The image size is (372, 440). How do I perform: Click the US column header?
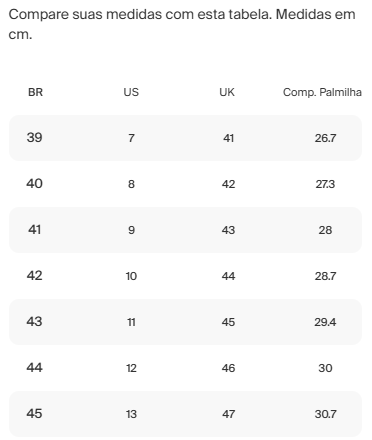pos(131,92)
